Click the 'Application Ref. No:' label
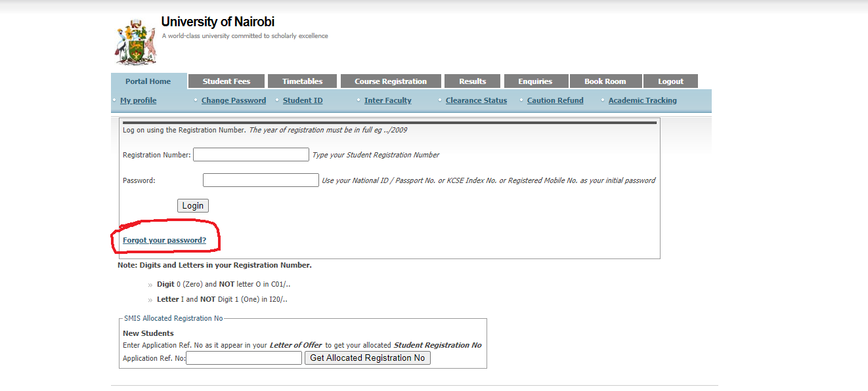The width and height of the screenshot is (868, 391). tap(154, 358)
